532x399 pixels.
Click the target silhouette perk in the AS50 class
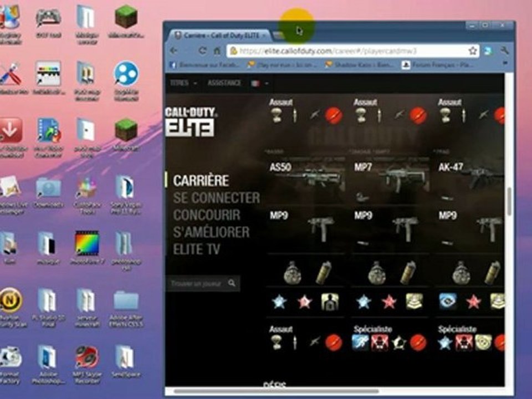click(329, 301)
